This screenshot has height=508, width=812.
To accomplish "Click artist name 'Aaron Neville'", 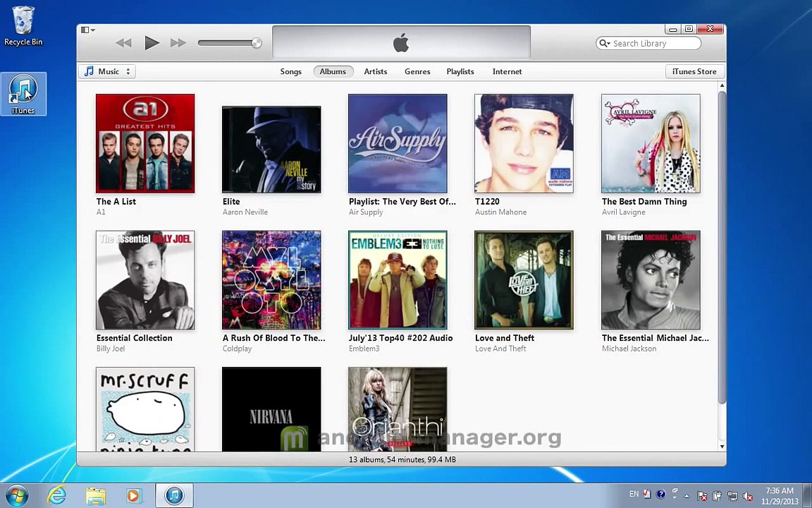I will coord(245,212).
